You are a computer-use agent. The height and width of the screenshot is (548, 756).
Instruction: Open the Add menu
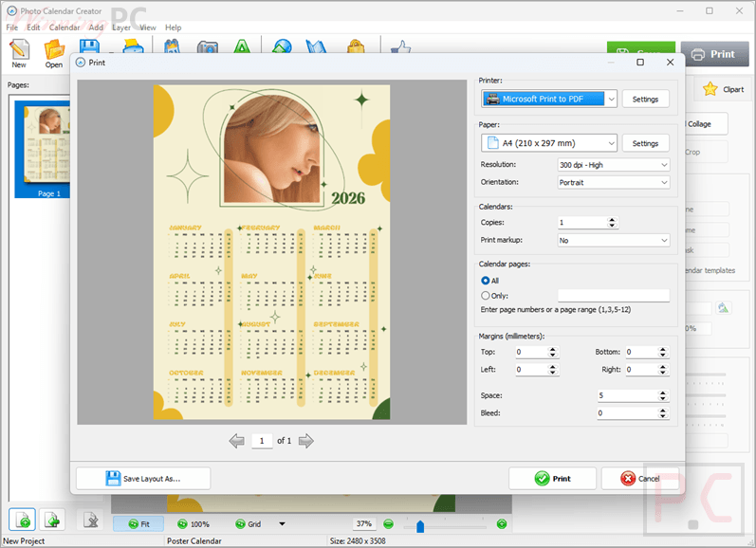click(96, 27)
